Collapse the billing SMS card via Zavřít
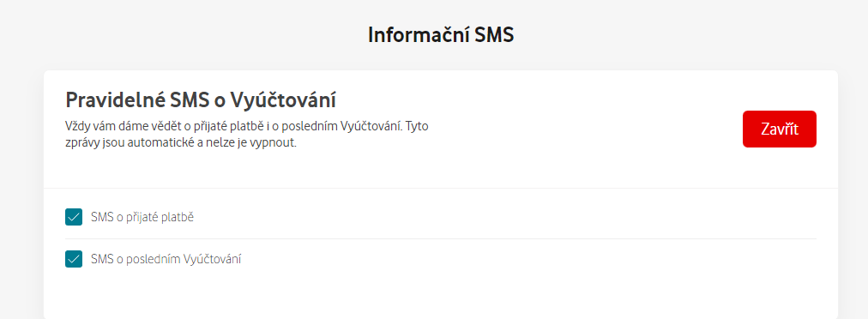Viewport: 868px width, 319px height. click(x=780, y=129)
